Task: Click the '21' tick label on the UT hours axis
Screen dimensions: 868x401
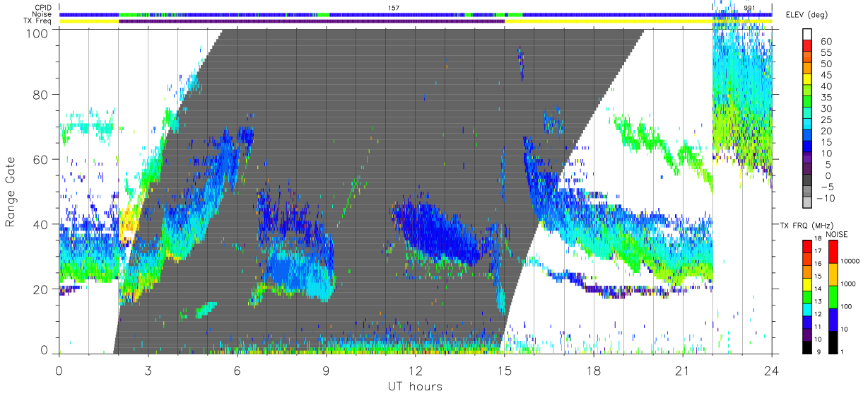Action: coord(682,370)
